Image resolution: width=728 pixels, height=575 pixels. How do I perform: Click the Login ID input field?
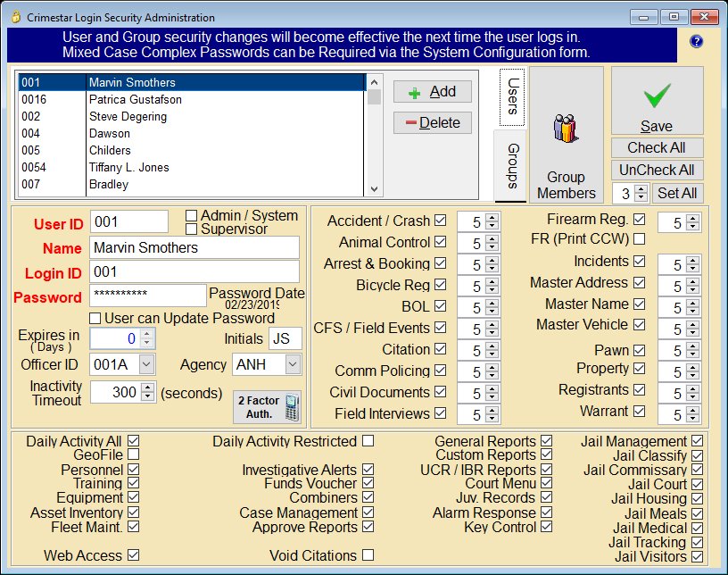pos(194,271)
